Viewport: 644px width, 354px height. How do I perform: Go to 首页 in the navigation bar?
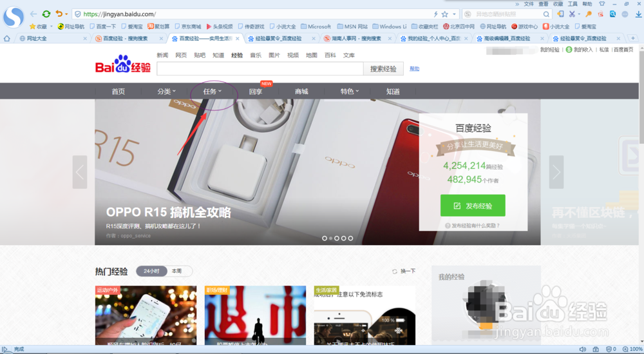pos(118,92)
